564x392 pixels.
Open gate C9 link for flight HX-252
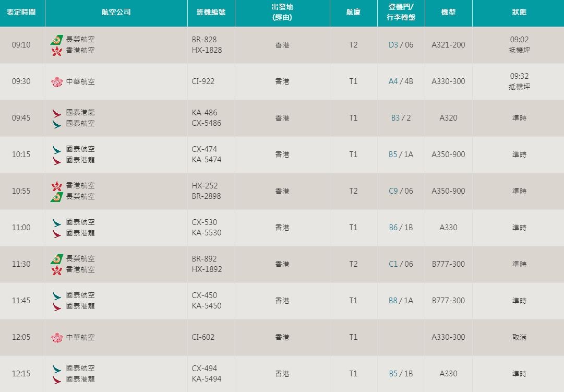[393, 191]
